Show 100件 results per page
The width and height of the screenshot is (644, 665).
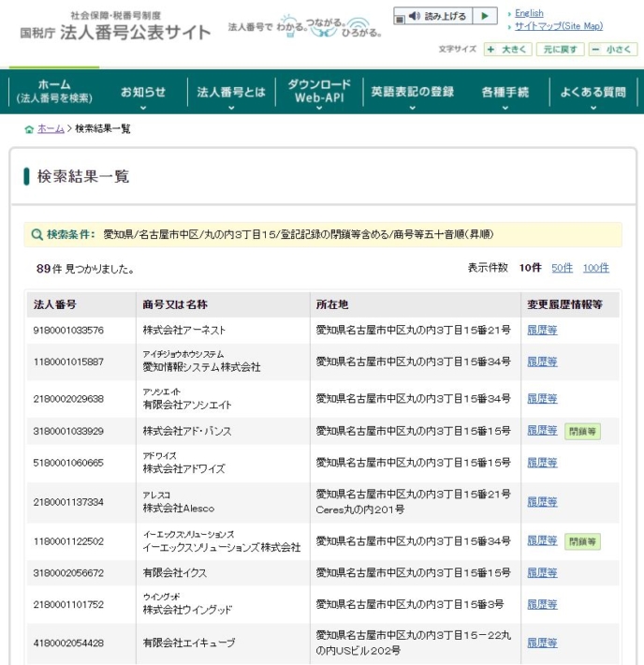[595, 268]
